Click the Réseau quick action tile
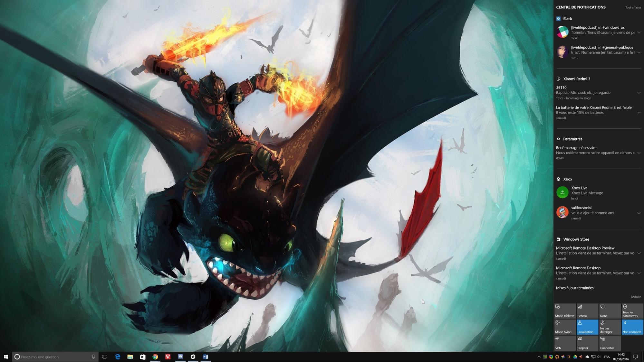 click(x=588, y=311)
